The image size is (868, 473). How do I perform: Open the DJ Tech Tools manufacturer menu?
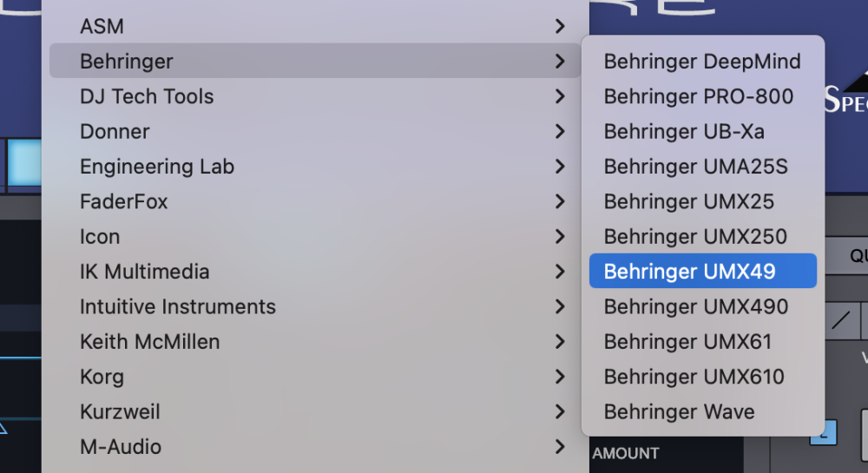click(147, 96)
